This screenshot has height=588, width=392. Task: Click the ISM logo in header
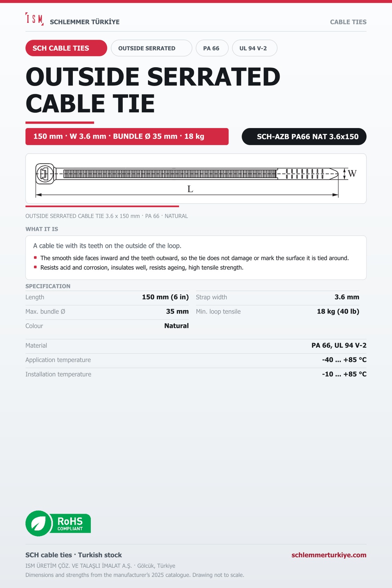pos(34,19)
